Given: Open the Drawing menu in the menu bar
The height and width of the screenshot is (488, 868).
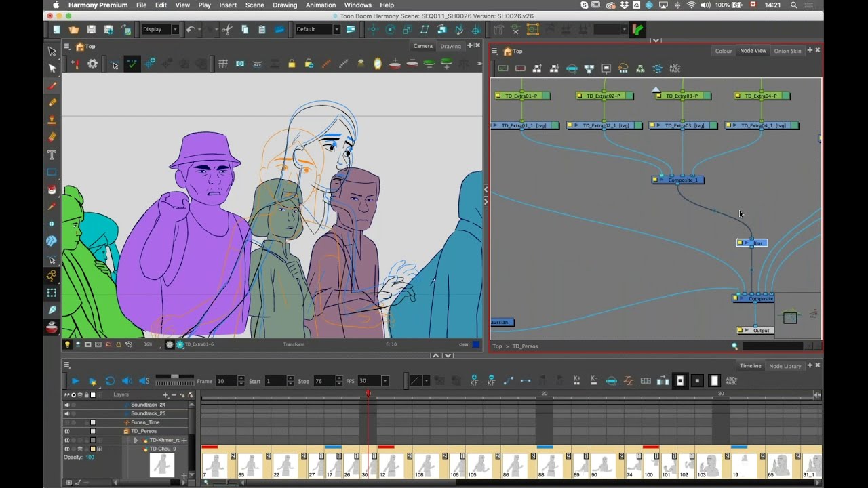Looking at the screenshot, I should click(x=285, y=5).
